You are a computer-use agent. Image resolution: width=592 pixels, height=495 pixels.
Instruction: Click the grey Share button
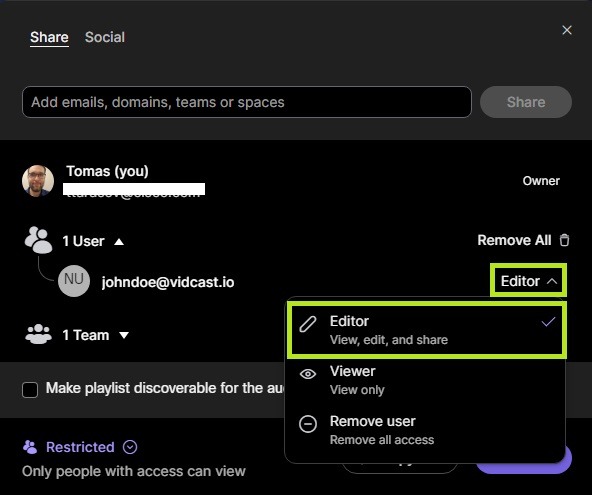pos(526,102)
